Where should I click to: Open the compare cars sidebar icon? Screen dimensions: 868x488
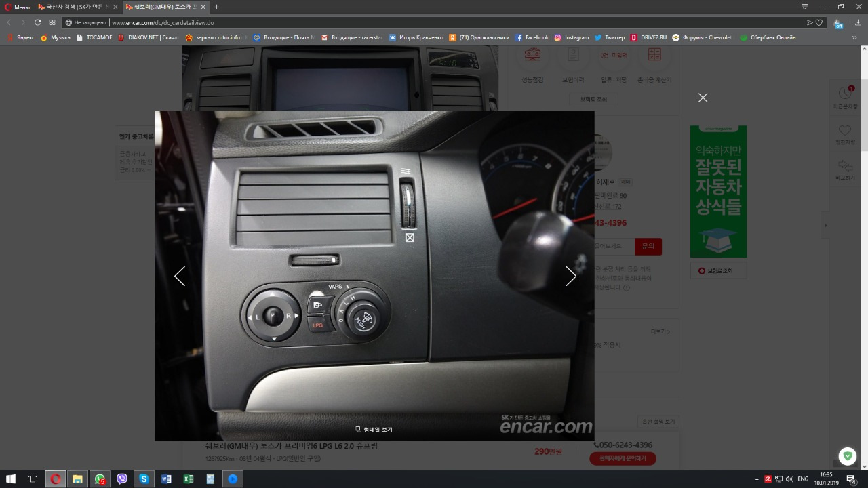point(845,169)
